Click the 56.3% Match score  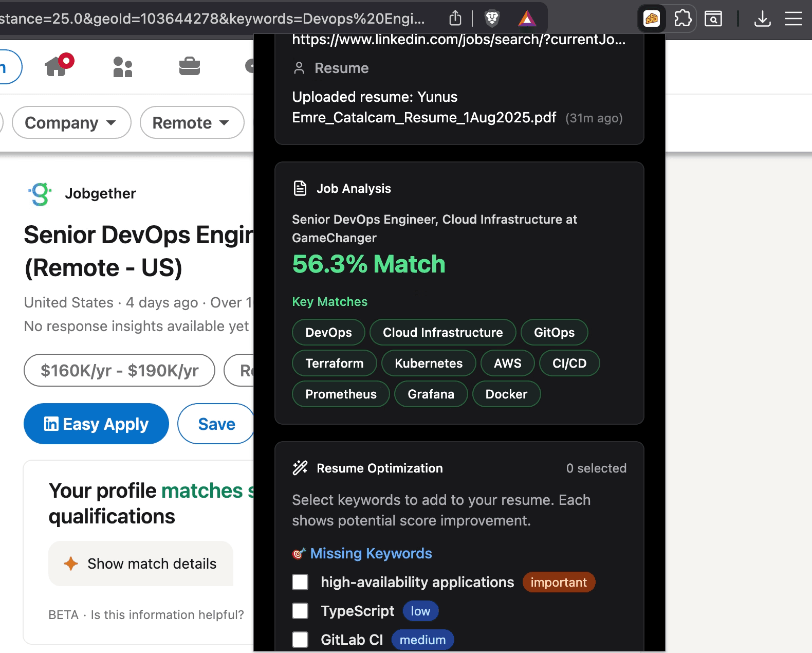click(368, 264)
